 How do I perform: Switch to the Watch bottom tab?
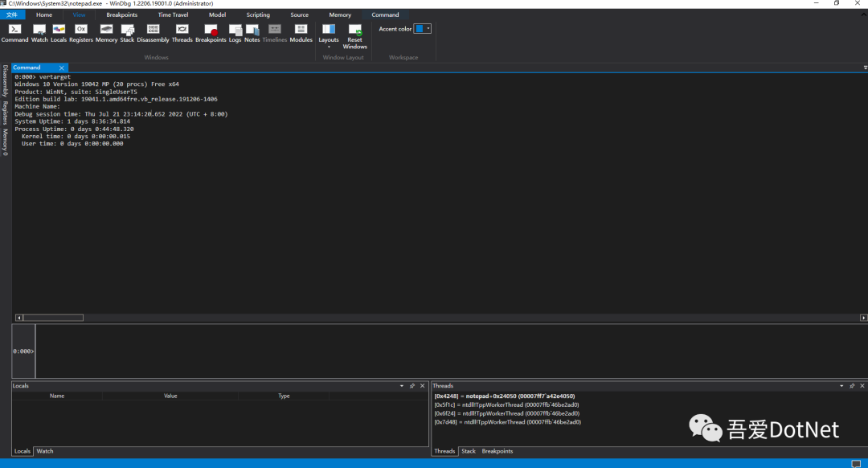click(45, 451)
